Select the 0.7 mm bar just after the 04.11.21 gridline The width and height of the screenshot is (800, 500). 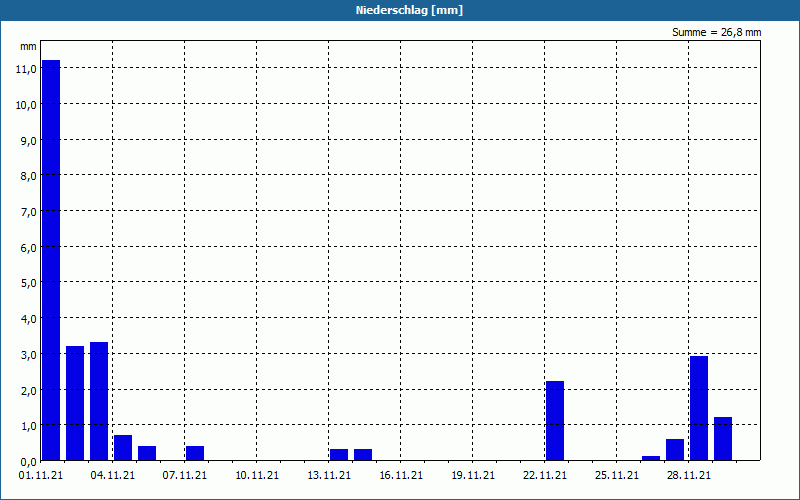pos(123,447)
